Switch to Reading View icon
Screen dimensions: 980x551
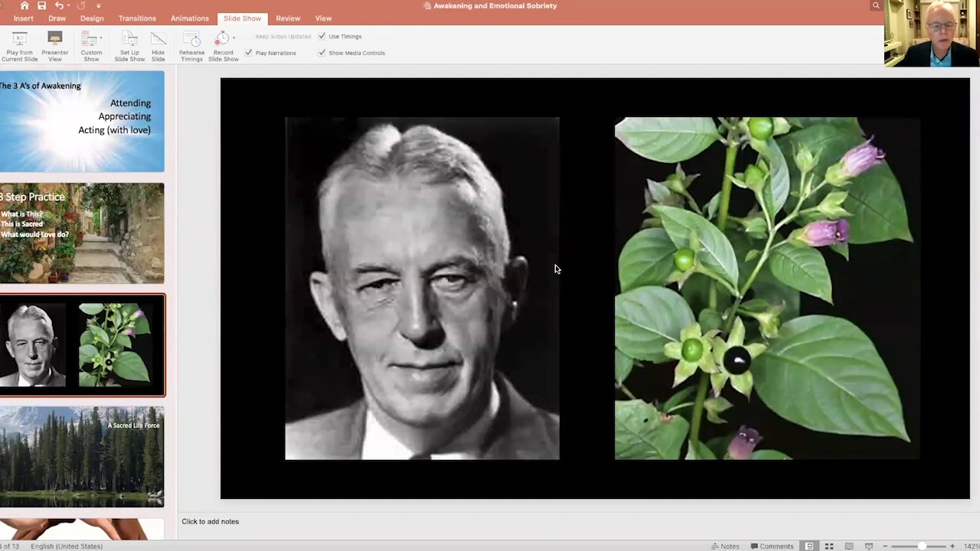click(849, 546)
